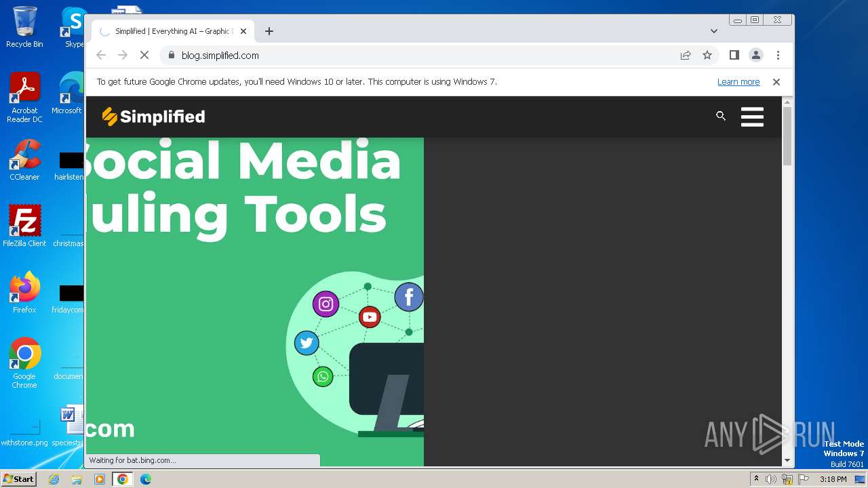
Task: Click the Social Media Scheduling Tools banner image
Action: pyautogui.click(x=255, y=302)
